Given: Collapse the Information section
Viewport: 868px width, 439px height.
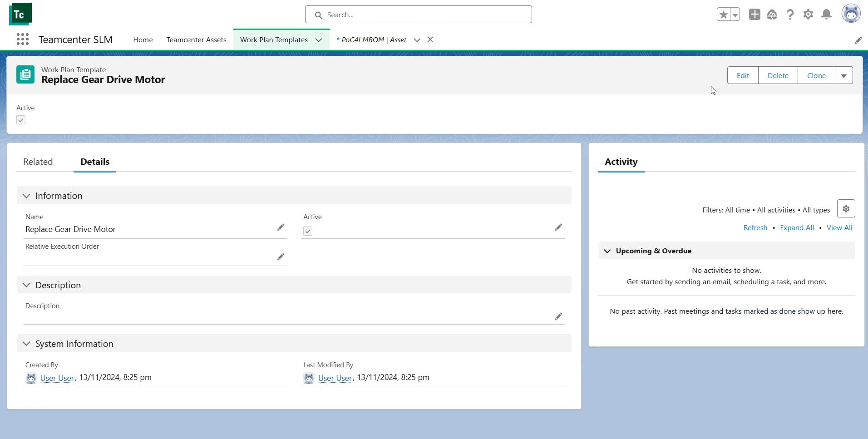Looking at the screenshot, I should pyautogui.click(x=26, y=196).
